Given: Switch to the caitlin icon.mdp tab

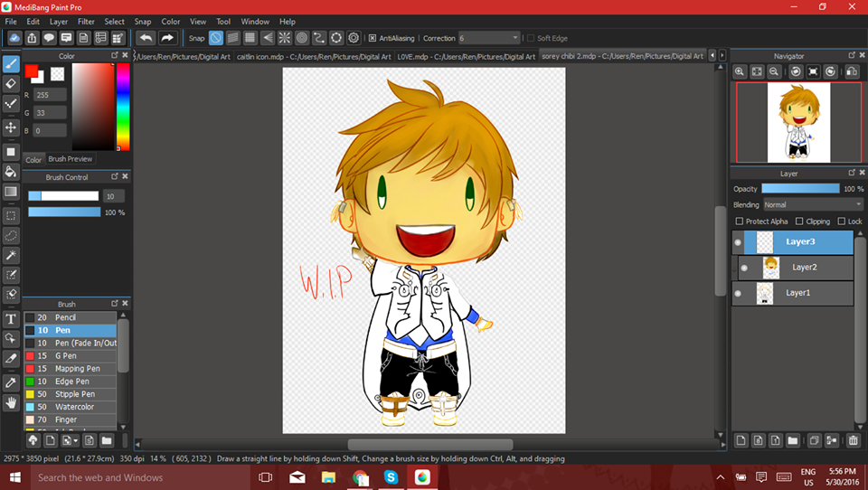Looking at the screenshot, I should tap(314, 56).
